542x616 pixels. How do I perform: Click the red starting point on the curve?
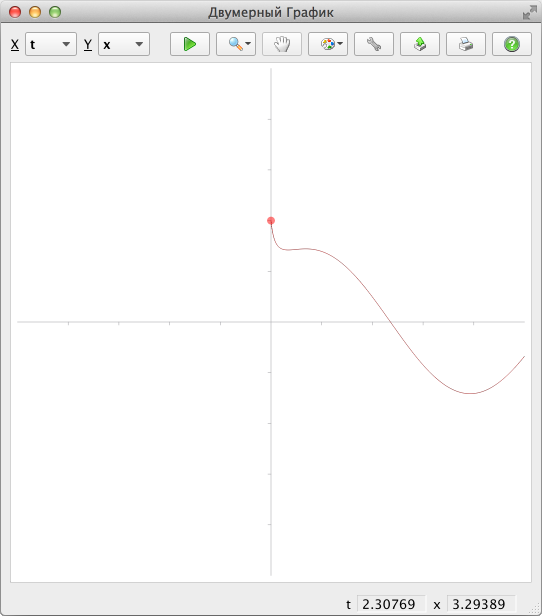click(x=271, y=221)
